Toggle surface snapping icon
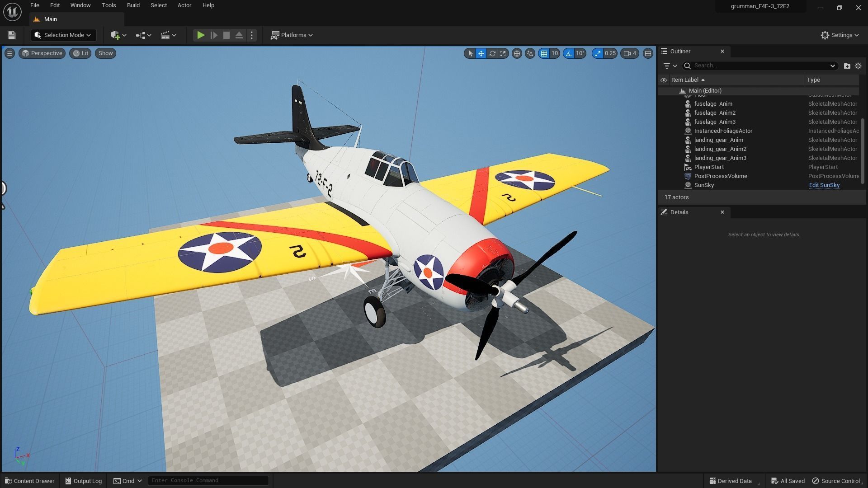The width and height of the screenshot is (868, 488). coord(530,54)
